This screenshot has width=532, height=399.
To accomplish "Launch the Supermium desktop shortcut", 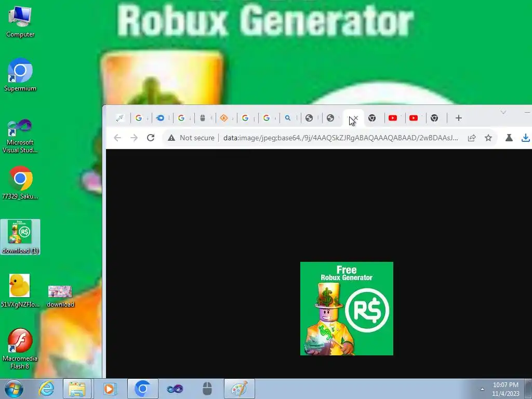I will [20, 75].
